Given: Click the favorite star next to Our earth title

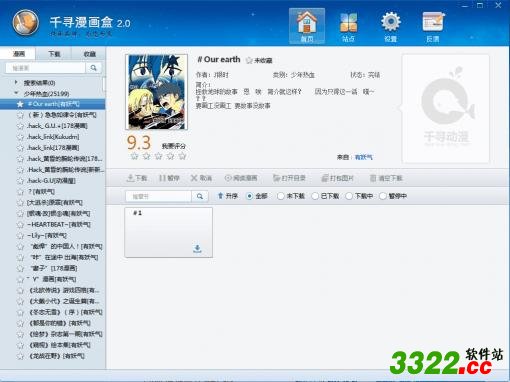Looking at the screenshot, I should point(249,60).
